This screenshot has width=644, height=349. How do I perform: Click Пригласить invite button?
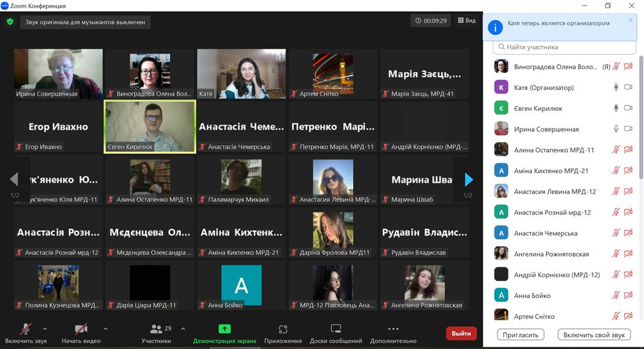tap(521, 335)
